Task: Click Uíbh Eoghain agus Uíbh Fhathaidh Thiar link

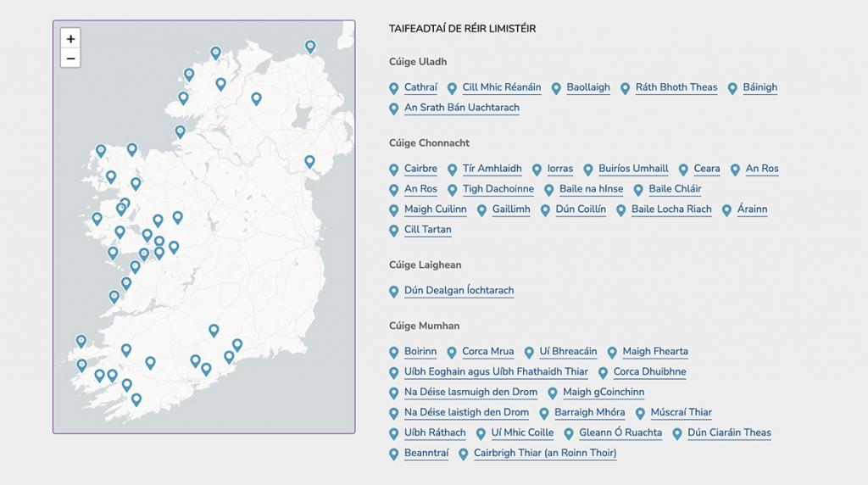Action: (496, 372)
